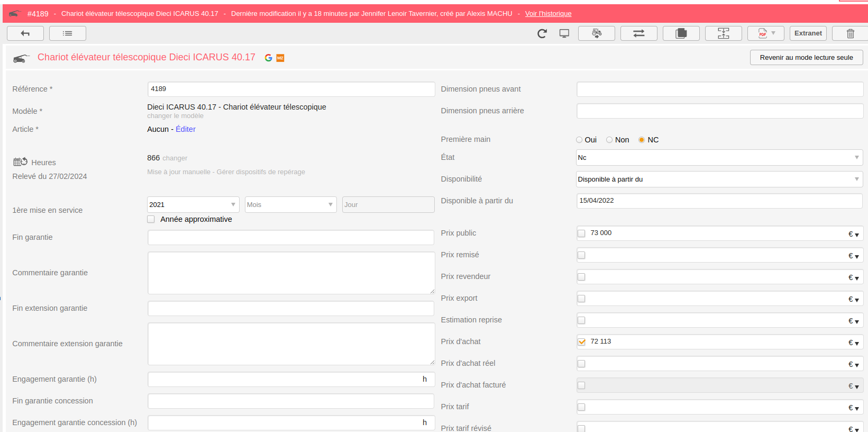The image size is (868, 432).
Task: Click the Jour field
Action: [388, 205]
